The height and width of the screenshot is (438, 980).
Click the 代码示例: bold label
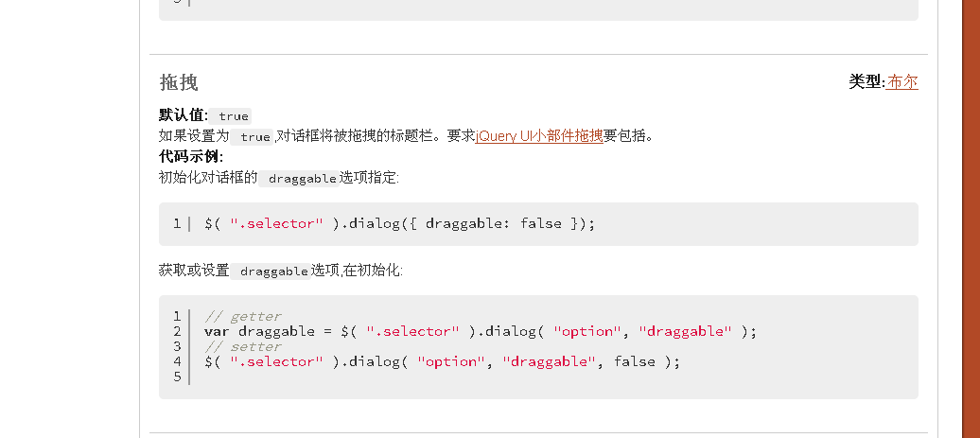pos(191,157)
